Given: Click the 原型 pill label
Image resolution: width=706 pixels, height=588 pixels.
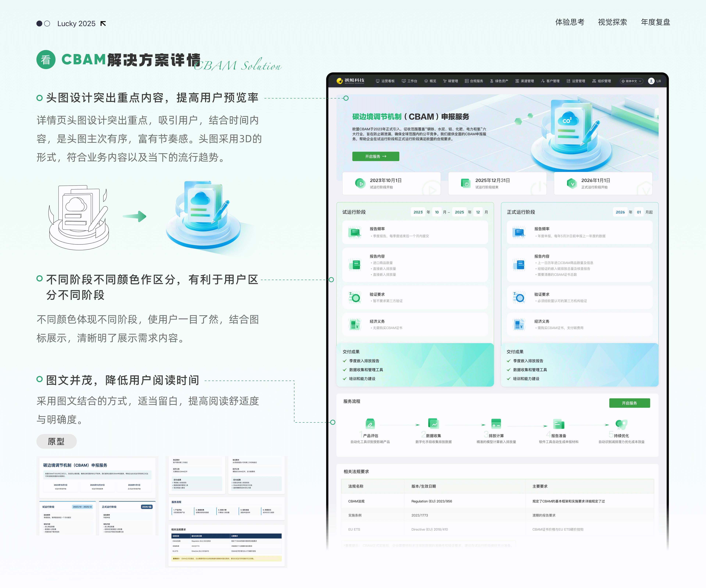Looking at the screenshot, I should click(x=56, y=441).
